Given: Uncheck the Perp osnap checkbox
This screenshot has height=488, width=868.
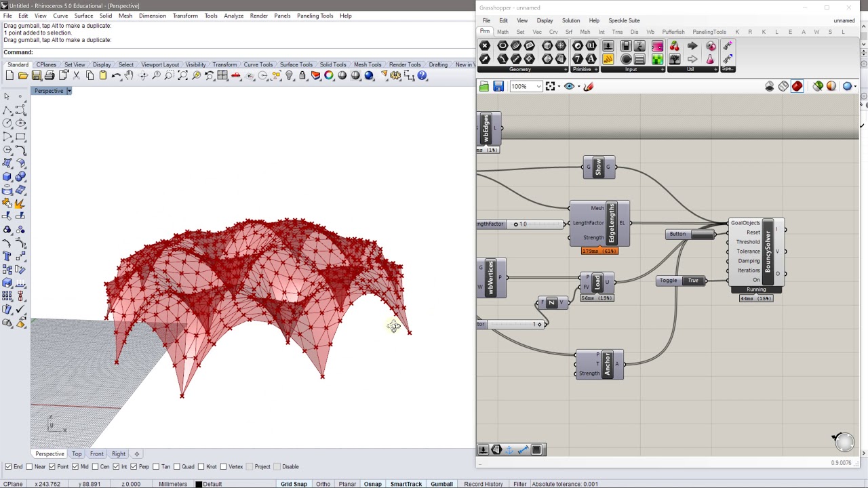Looking at the screenshot, I should tap(134, 466).
